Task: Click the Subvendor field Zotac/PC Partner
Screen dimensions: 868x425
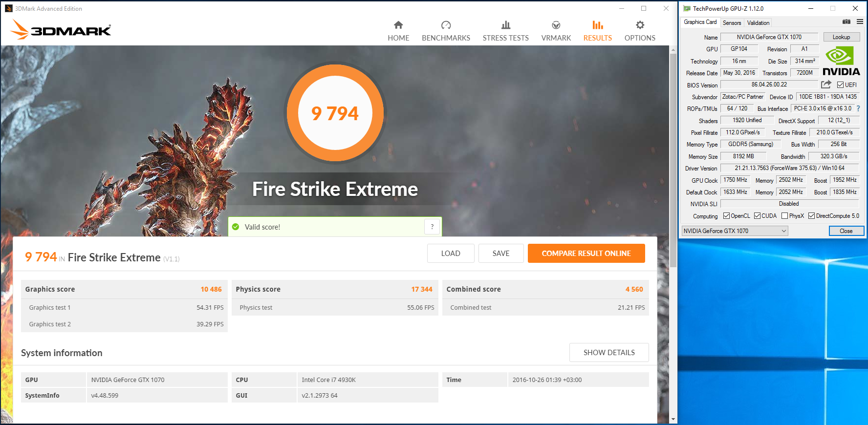Action: [x=742, y=97]
